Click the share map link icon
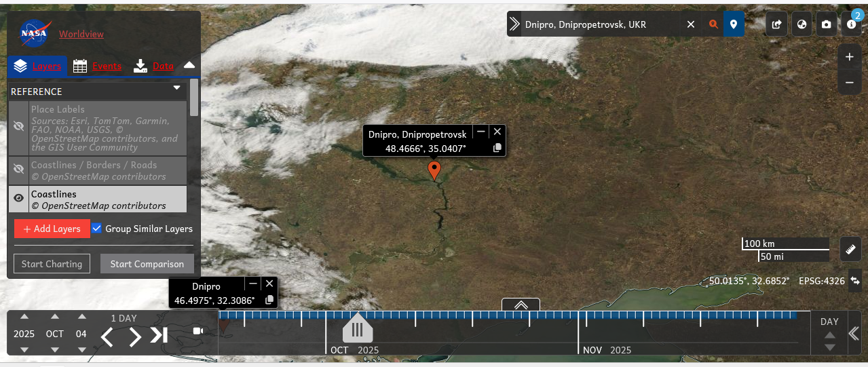 tap(777, 24)
